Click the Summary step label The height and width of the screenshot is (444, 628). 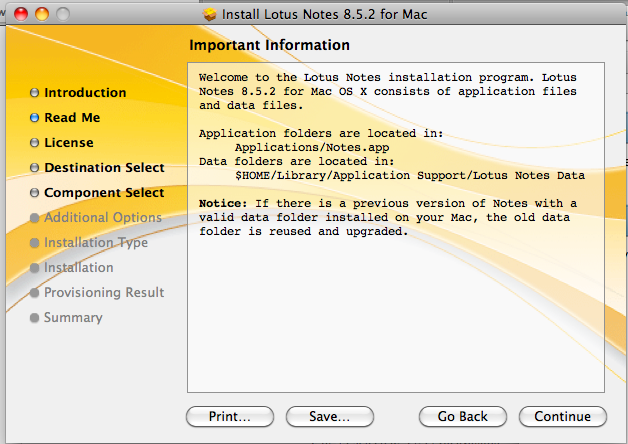point(73,317)
